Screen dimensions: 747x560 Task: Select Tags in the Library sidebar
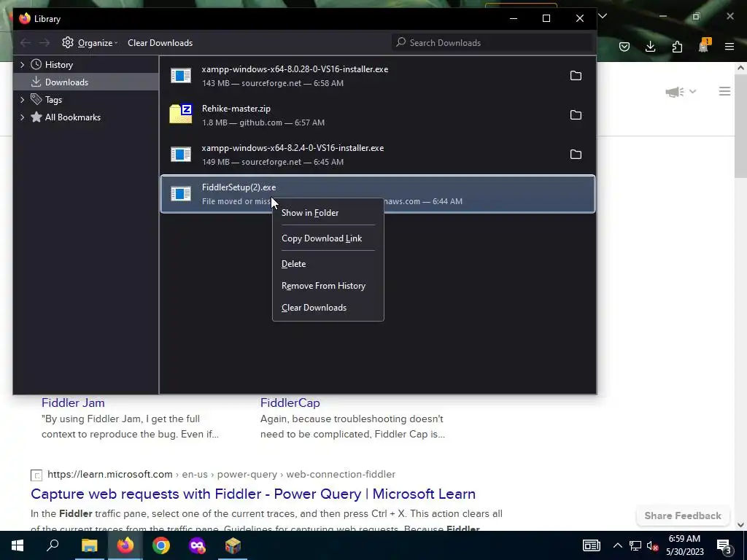[53, 100]
